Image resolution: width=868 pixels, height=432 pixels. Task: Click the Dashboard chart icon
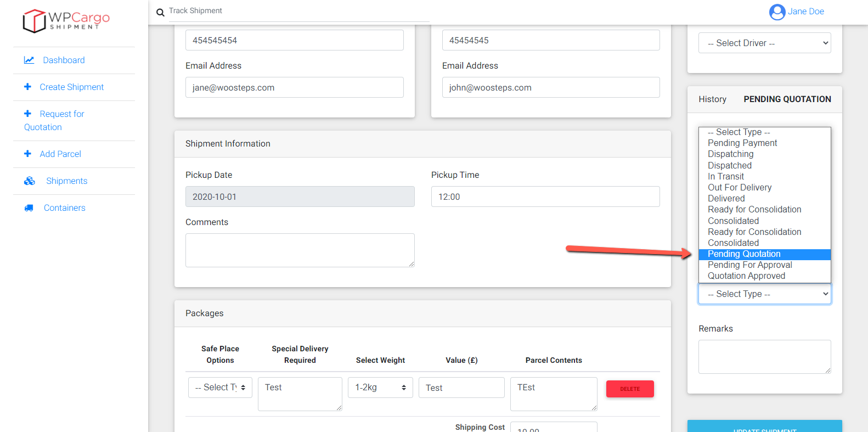click(29, 60)
